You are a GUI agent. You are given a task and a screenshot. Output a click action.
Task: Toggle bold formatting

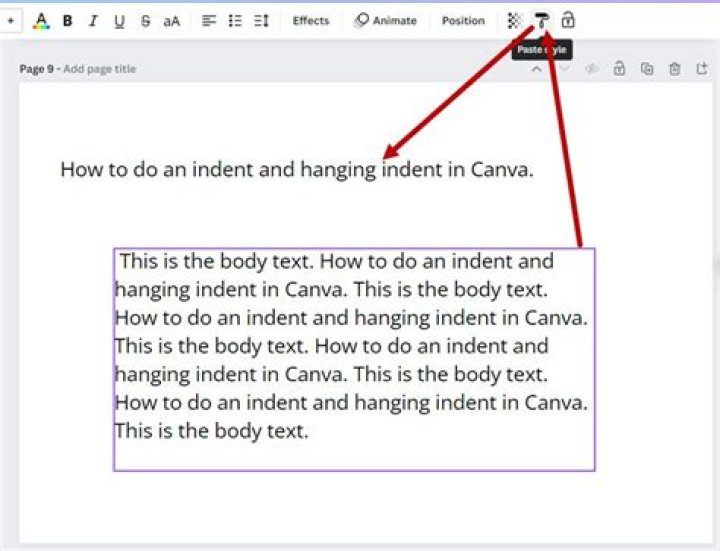click(68, 21)
